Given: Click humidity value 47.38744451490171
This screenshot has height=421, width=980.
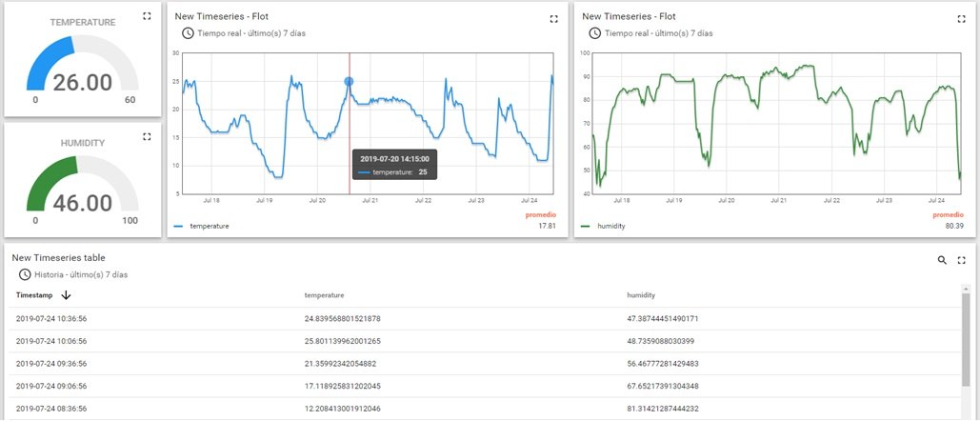Looking at the screenshot, I should tap(663, 318).
